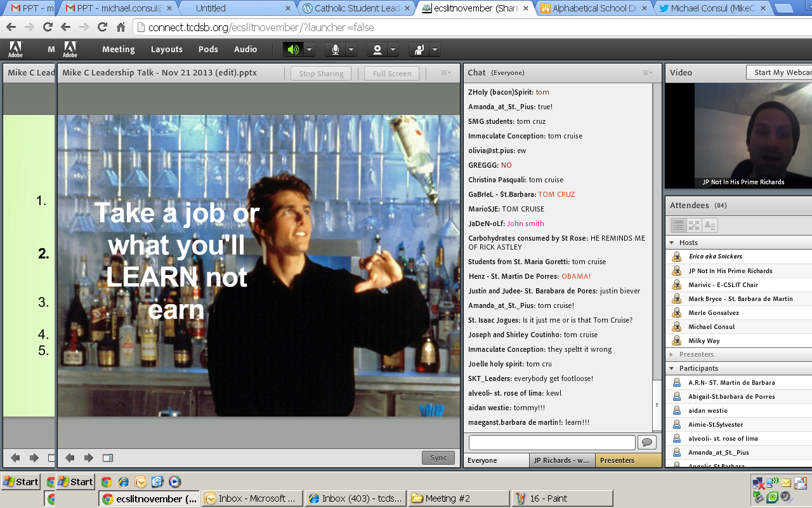Click the Full Screen button

point(391,74)
